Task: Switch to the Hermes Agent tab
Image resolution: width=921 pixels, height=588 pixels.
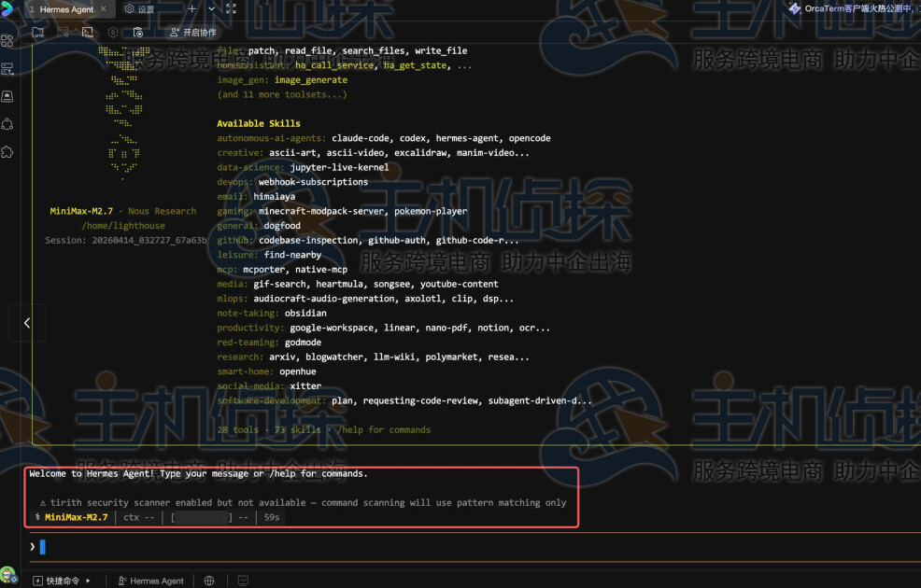Action: click(65, 9)
